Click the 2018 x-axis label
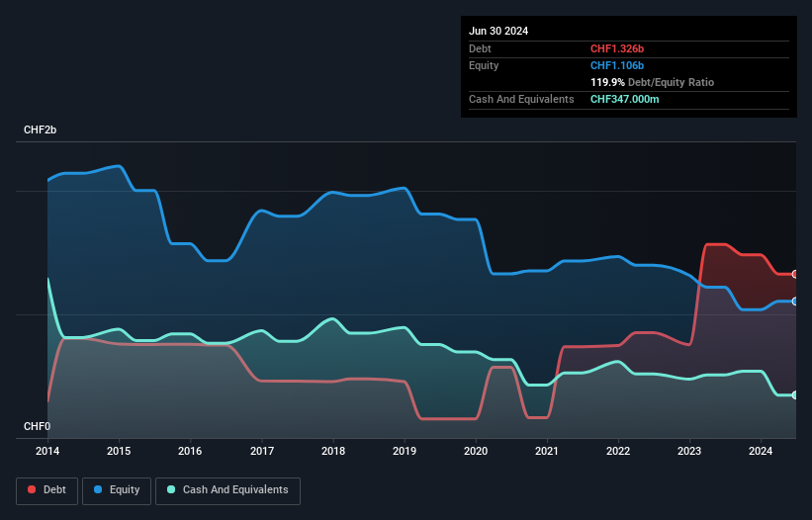Image resolution: width=812 pixels, height=520 pixels. click(333, 451)
